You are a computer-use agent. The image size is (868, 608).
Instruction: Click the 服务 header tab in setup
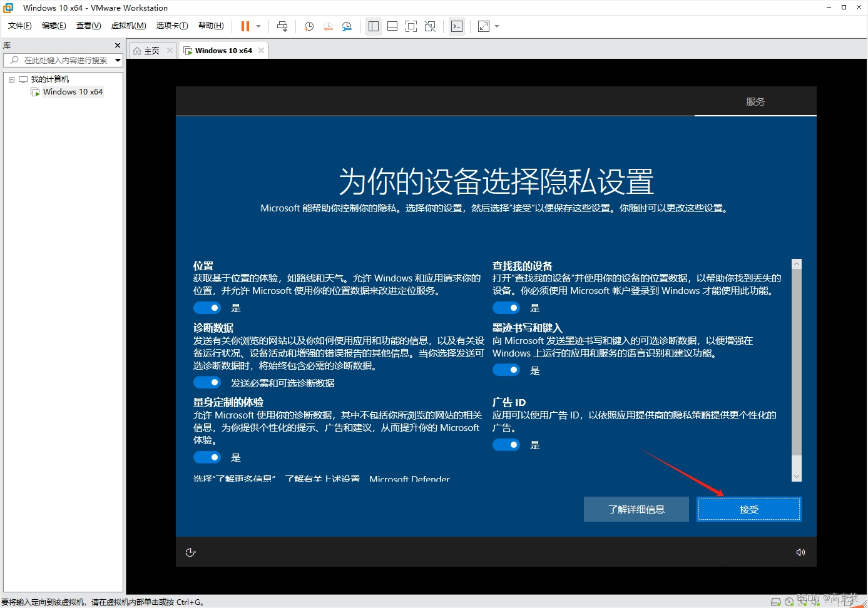coord(755,101)
